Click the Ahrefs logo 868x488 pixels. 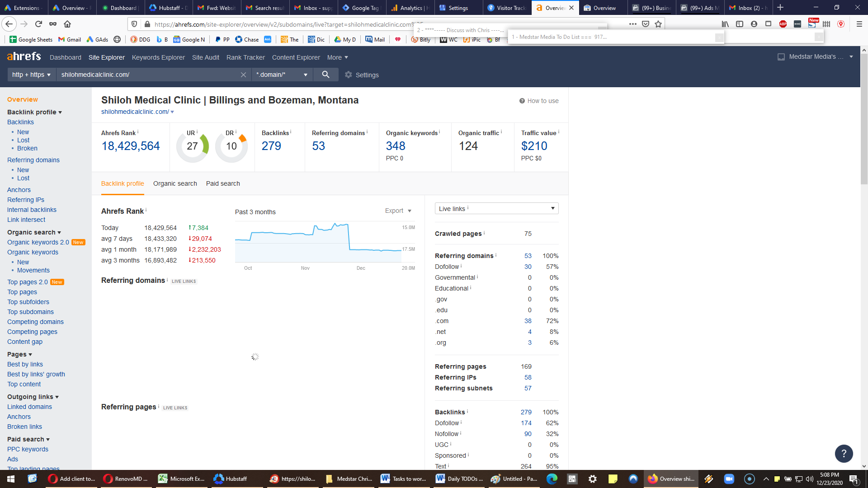coord(24,56)
